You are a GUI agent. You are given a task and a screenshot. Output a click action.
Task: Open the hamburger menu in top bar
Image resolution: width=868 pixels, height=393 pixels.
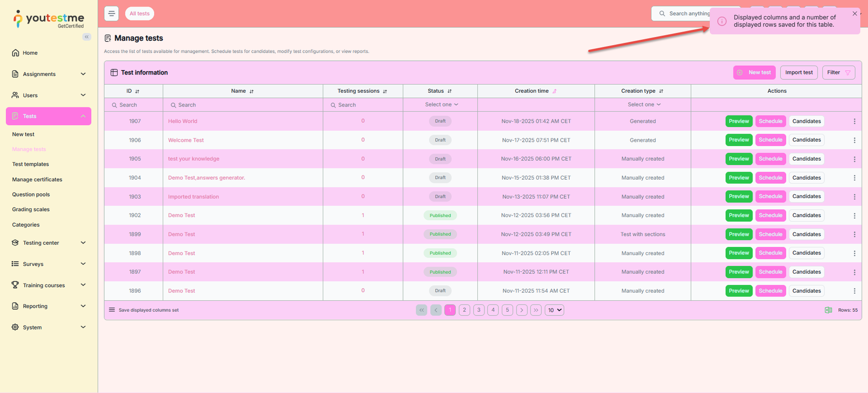click(111, 14)
